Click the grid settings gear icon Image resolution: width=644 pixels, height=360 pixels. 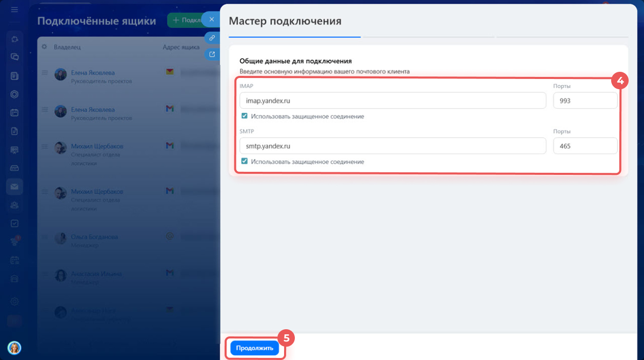coord(45,47)
